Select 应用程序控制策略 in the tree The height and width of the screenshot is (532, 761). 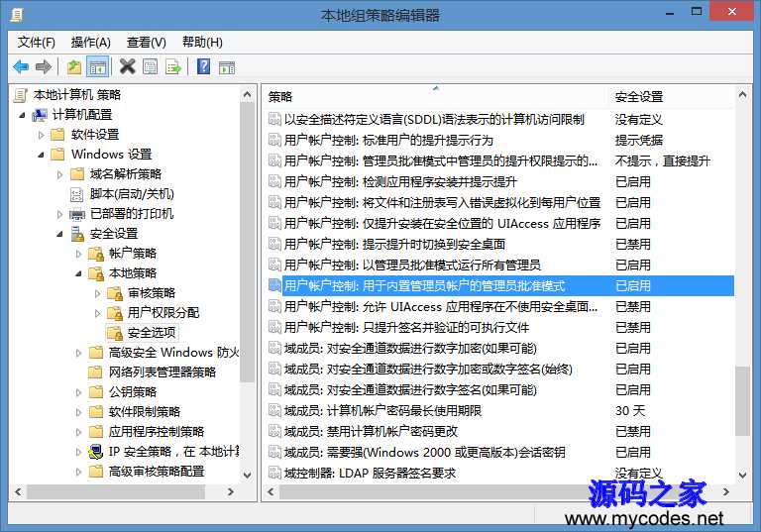(157, 432)
